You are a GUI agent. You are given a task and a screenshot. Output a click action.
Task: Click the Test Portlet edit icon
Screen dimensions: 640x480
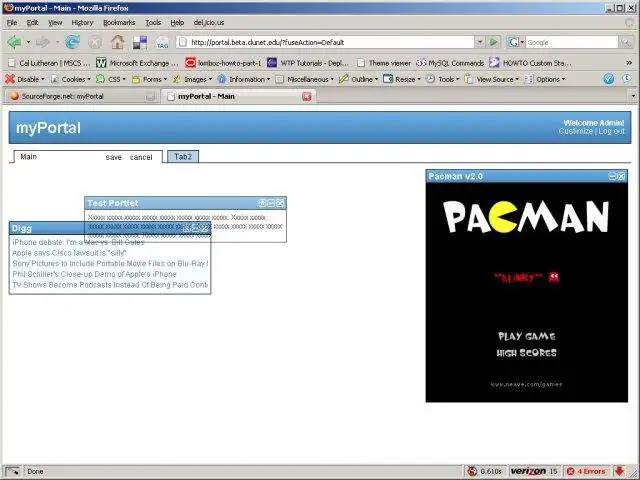262,203
